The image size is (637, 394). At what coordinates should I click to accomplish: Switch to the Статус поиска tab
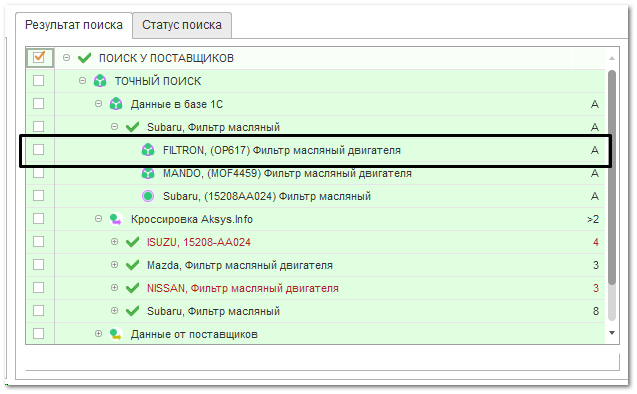[x=182, y=25]
